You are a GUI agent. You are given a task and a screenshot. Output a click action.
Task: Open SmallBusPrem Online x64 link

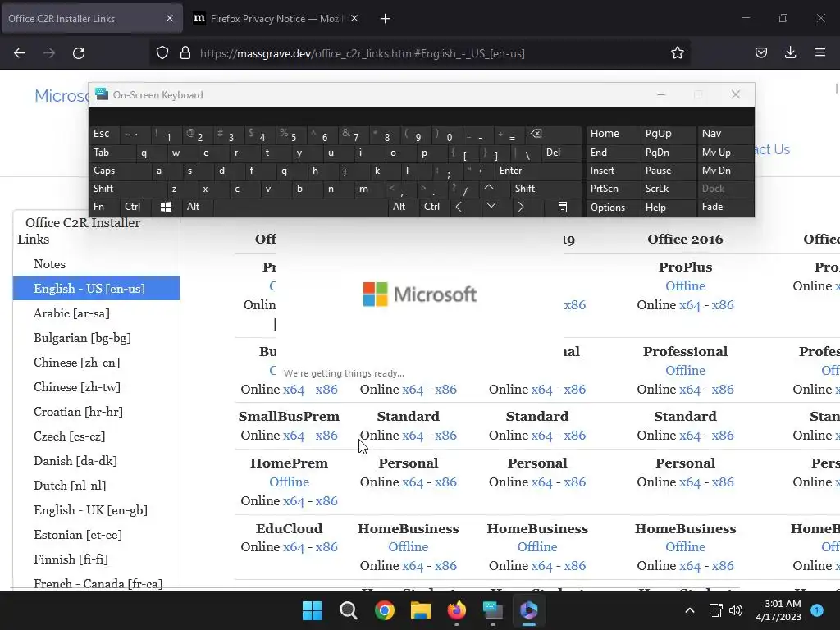[294, 436]
